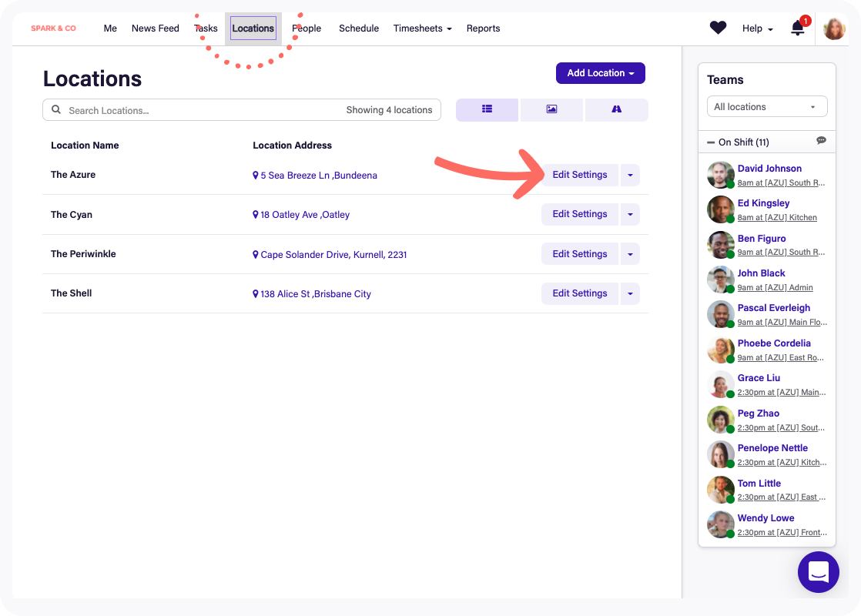Edit Settings for The Azure
861x616 pixels.
[x=579, y=175]
